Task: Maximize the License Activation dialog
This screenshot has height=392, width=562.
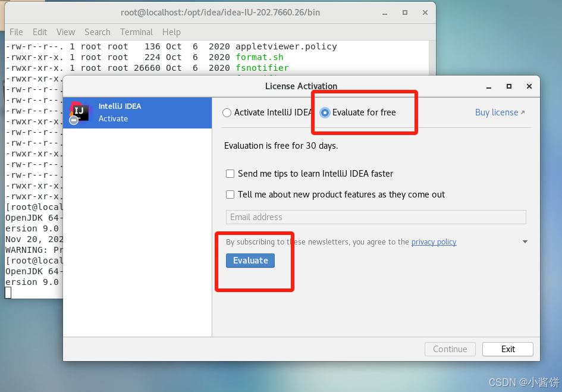Action: [509, 86]
